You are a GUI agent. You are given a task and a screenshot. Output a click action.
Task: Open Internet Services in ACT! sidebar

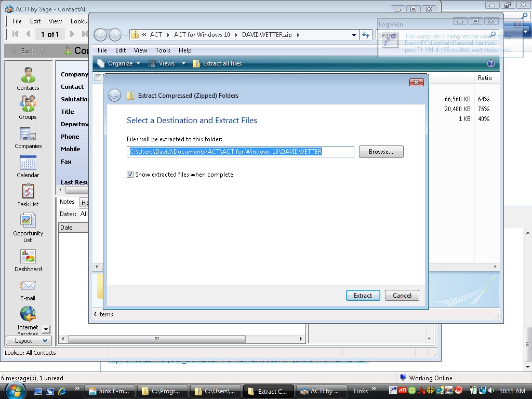pyautogui.click(x=28, y=321)
